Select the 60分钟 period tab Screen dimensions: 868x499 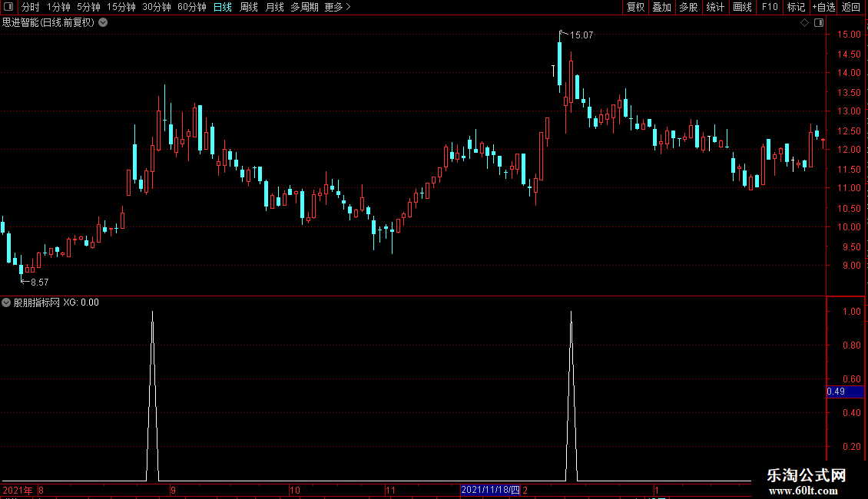click(x=191, y=7)
